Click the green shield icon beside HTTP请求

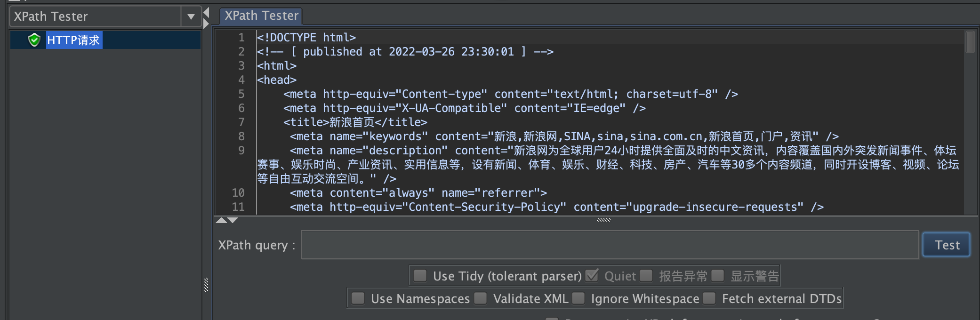tap(34, 40)
